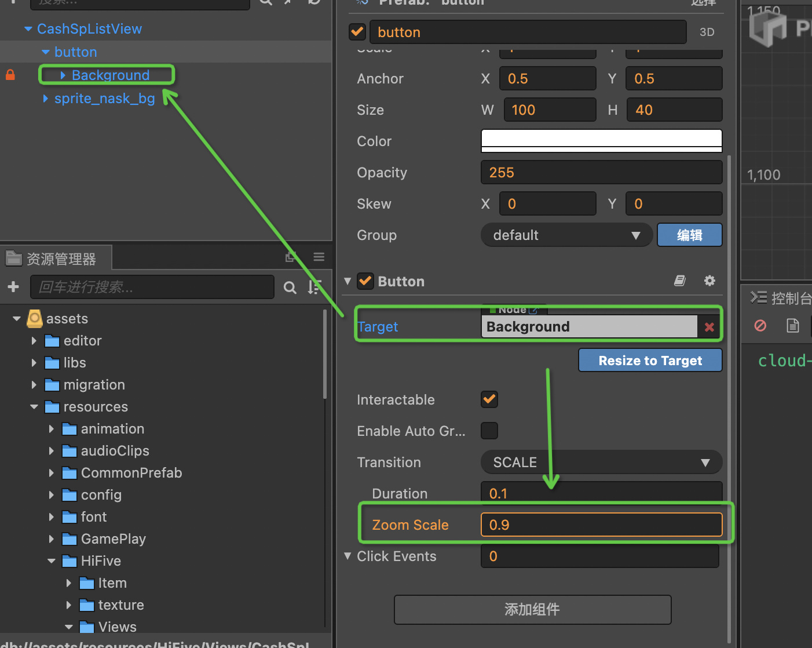Screen dimensions: 812x648
Task: Click the texture folder icon
Action: click(87, 605)
